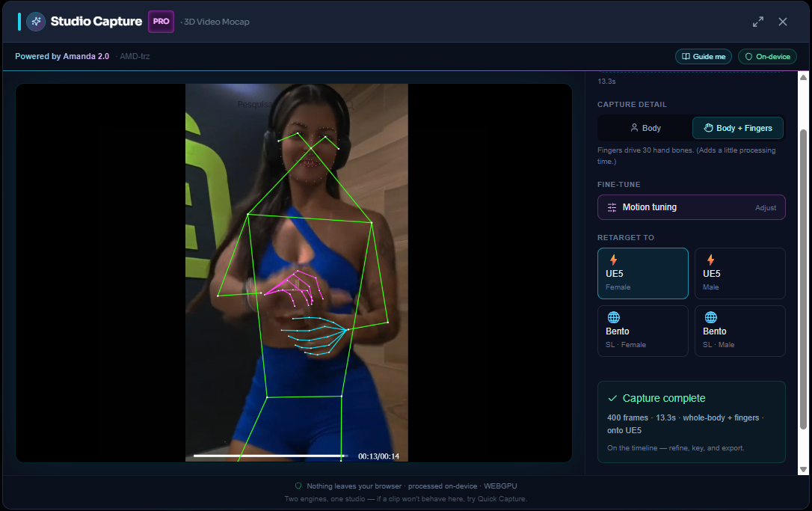Click globe icon on Bento SL Female card
This screenshot has width=812, height=511.
(614, 317)
